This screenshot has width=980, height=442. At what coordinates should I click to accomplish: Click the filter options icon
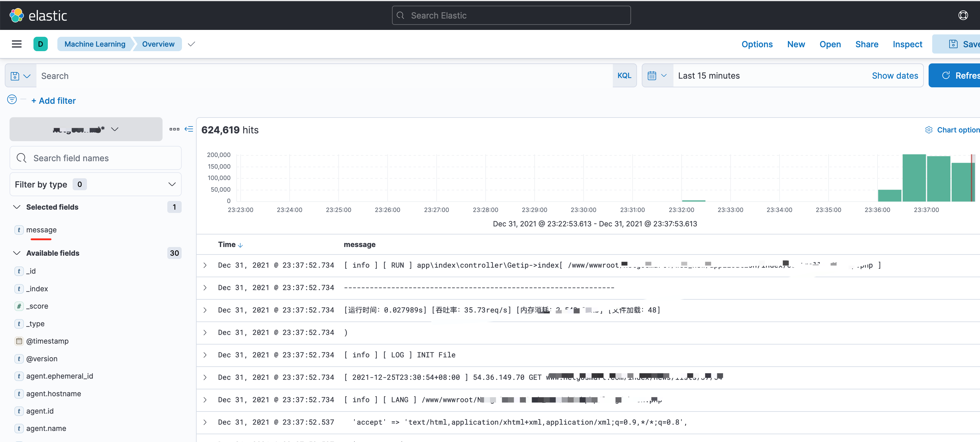tap(12, 100)
